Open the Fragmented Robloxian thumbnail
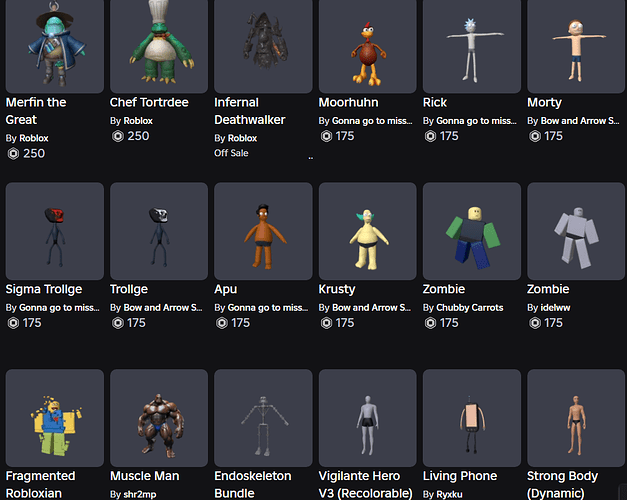 tap(55, 418)
